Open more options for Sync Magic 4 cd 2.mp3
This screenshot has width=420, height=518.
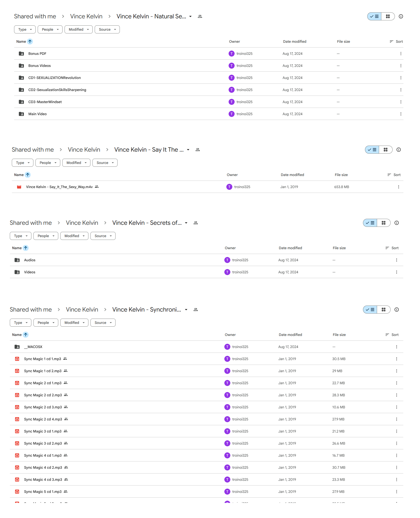tap(396, 467)
